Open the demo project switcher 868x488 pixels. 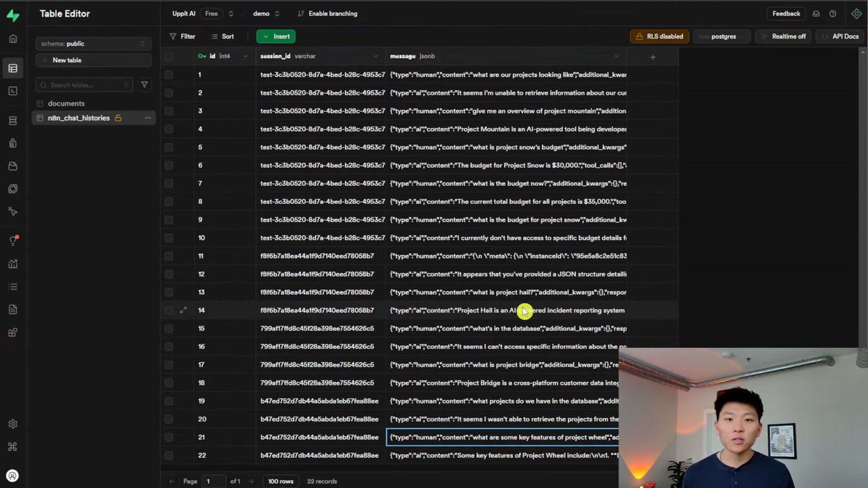click(277, 14)
